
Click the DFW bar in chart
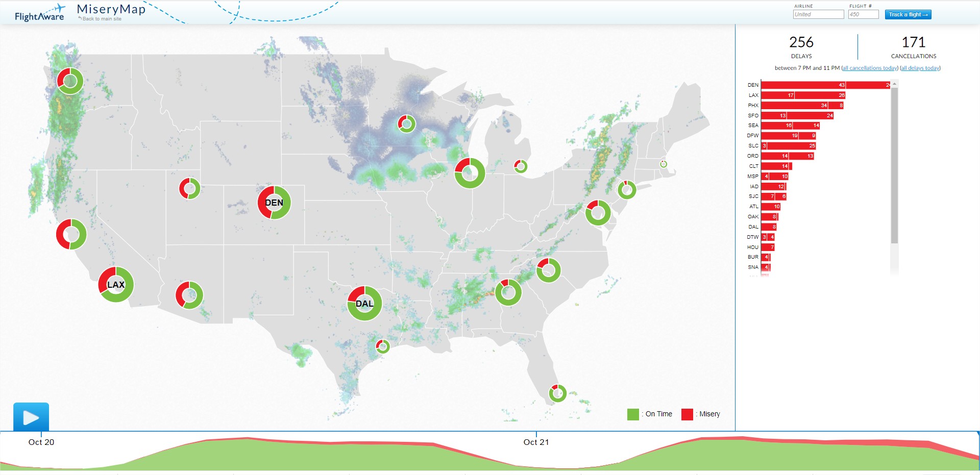(x=788, y=136)
